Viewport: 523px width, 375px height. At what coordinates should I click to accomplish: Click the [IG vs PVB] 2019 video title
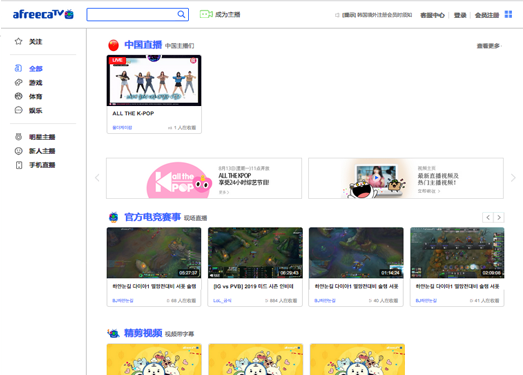coord(253,287)
